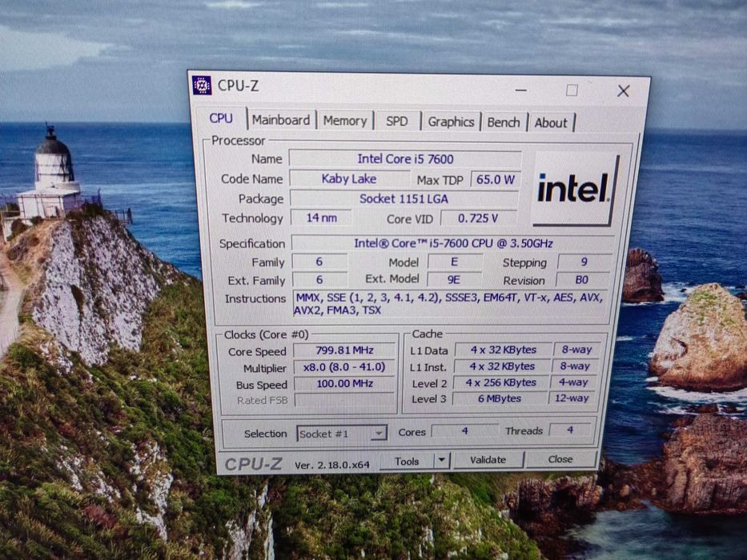Click the Validate button
747x560 pixels.
(488, 459)
